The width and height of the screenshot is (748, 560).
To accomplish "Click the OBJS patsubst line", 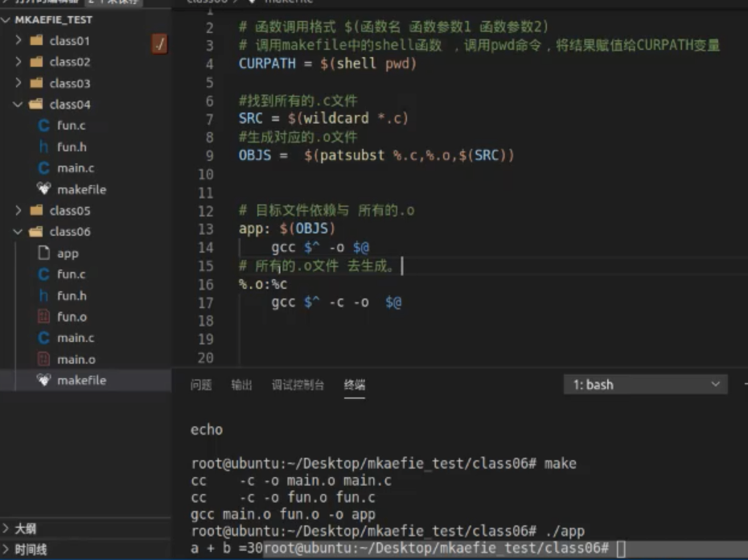I will (x=376, y=155).
